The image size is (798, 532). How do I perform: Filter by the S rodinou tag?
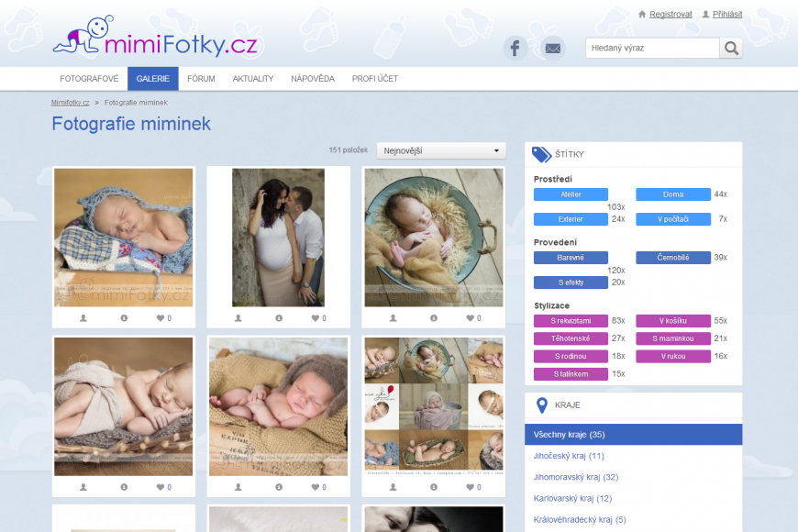pyautogui.click(x=571, y=357)
